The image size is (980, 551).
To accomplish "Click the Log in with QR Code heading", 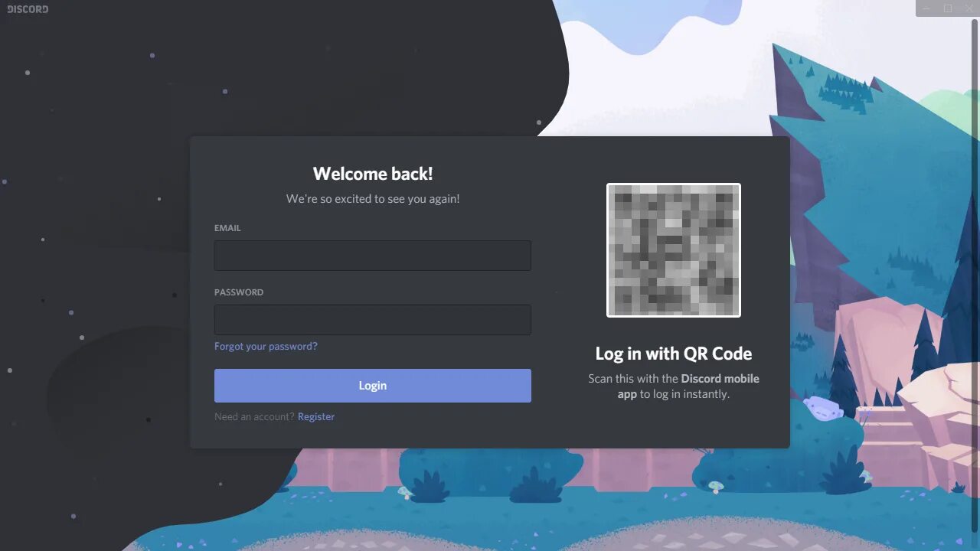I will tap(674, 354).
